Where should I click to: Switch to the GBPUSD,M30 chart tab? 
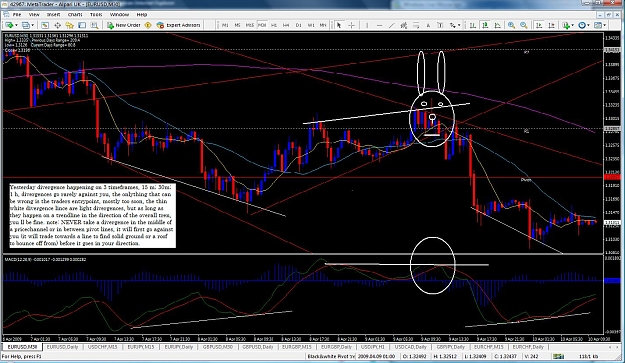[218, 347]
